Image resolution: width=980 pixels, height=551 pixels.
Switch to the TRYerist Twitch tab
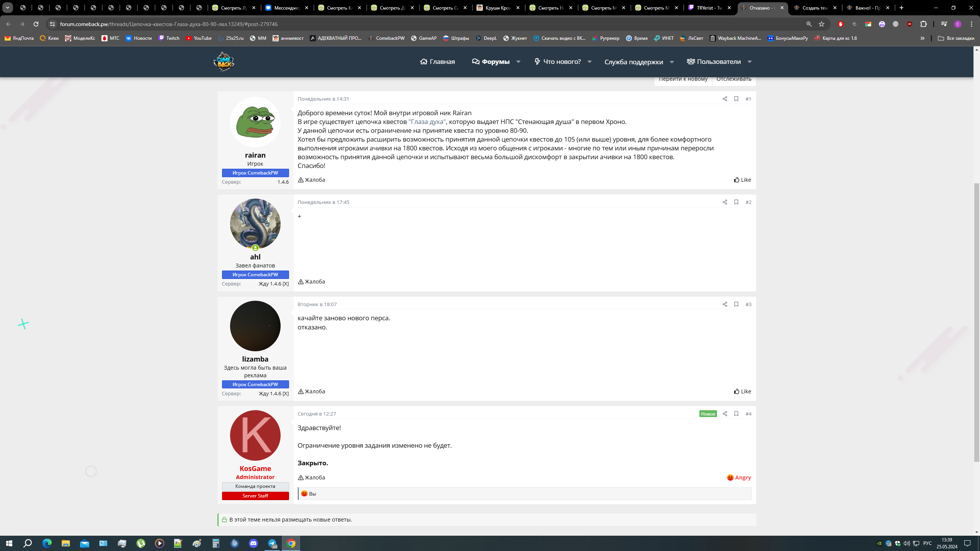coord(710,8)
